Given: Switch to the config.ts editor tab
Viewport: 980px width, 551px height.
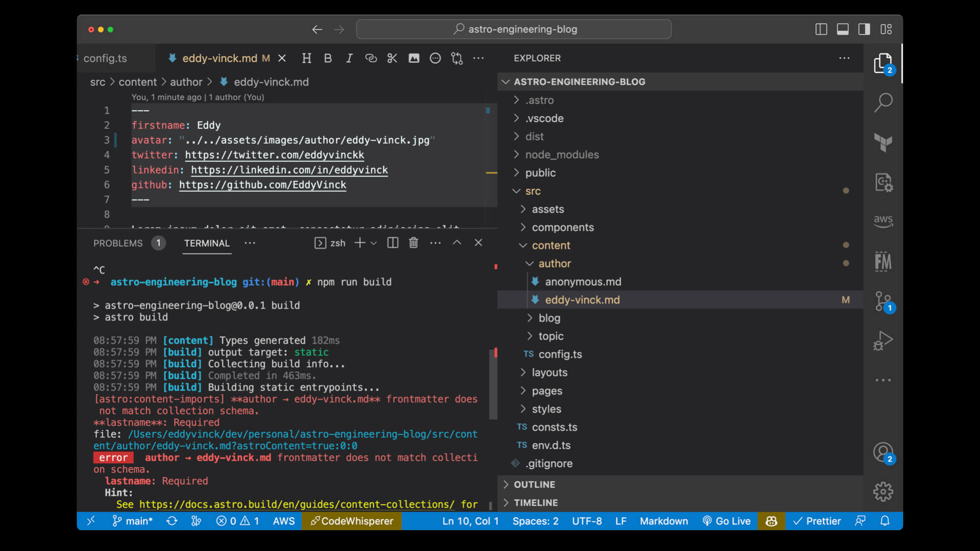Looking at the screenshot, I should [x=105, y=59].
